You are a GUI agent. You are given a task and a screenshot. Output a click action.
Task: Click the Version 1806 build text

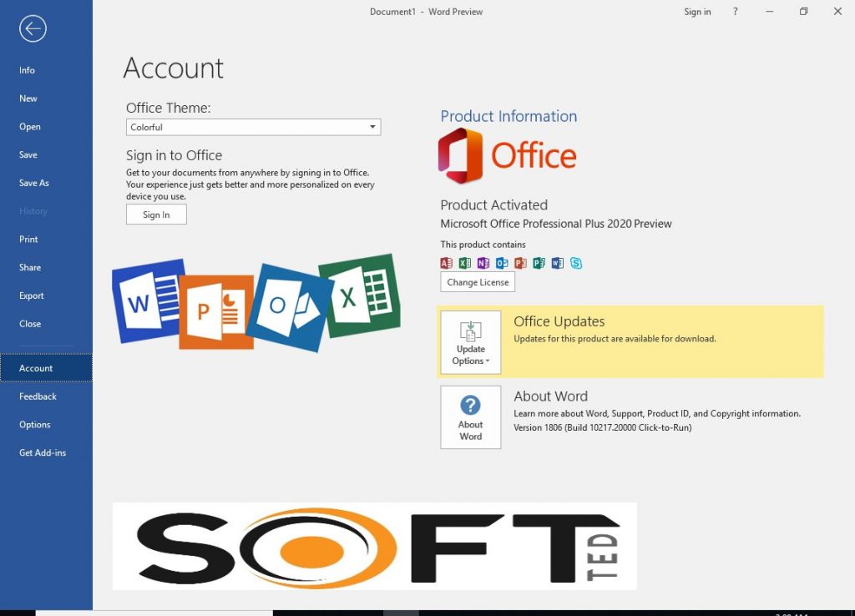point(603,427)
